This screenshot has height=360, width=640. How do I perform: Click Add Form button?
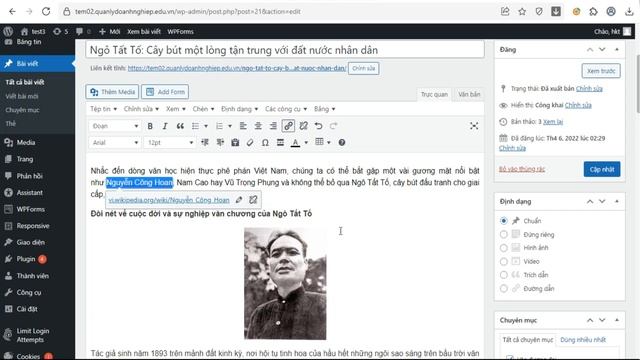(x=165, y=92)
